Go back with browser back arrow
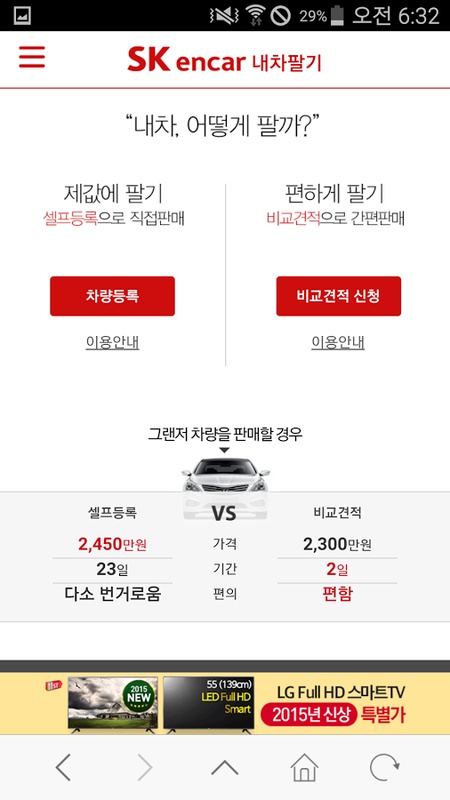The height and width of the screenshot is (800, 450). point(63,767)
